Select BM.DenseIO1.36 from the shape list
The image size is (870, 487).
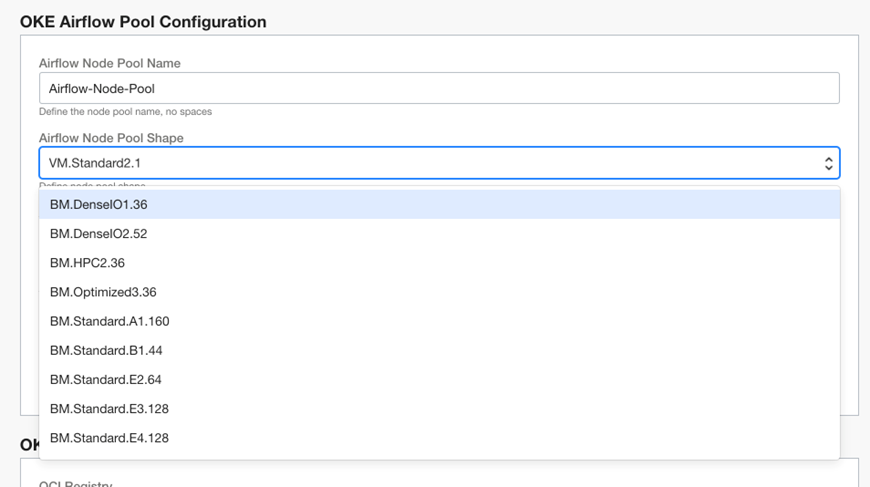tap(99, 205)
